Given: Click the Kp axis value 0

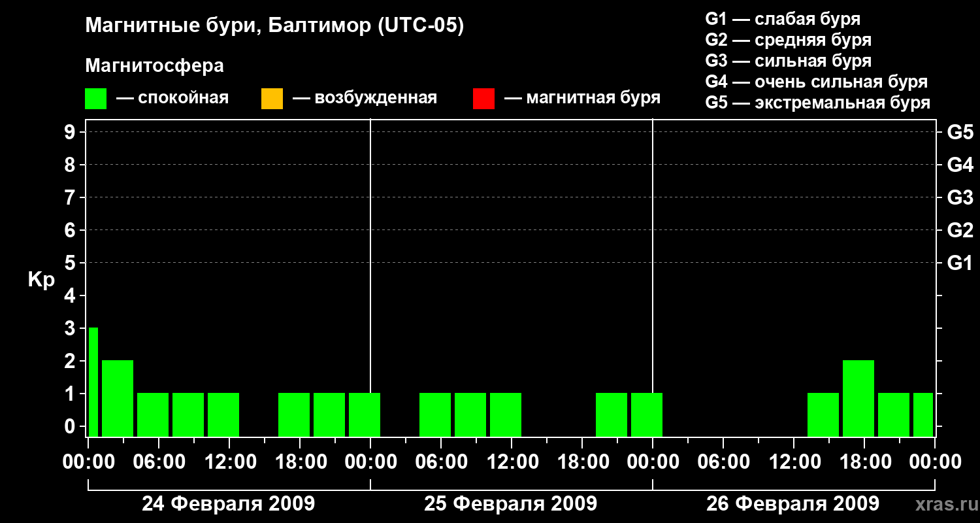Looking at the screenshot, I should point(71,426).
